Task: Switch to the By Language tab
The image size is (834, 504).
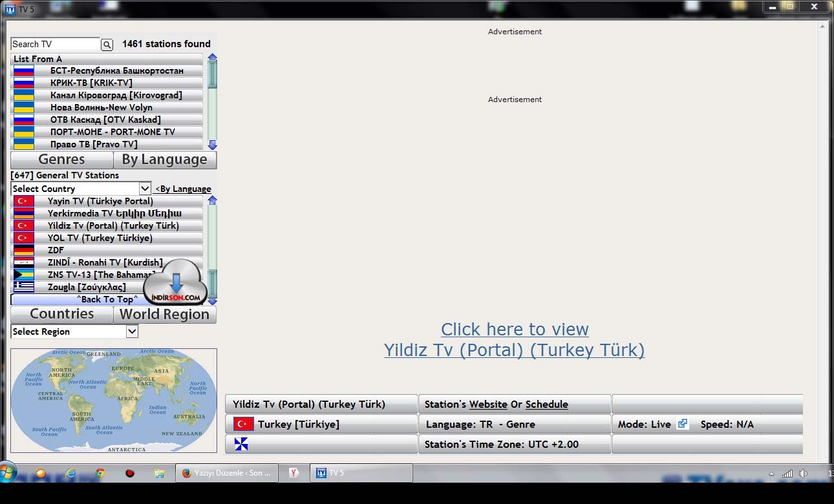Action: click(x=165, y=160)
